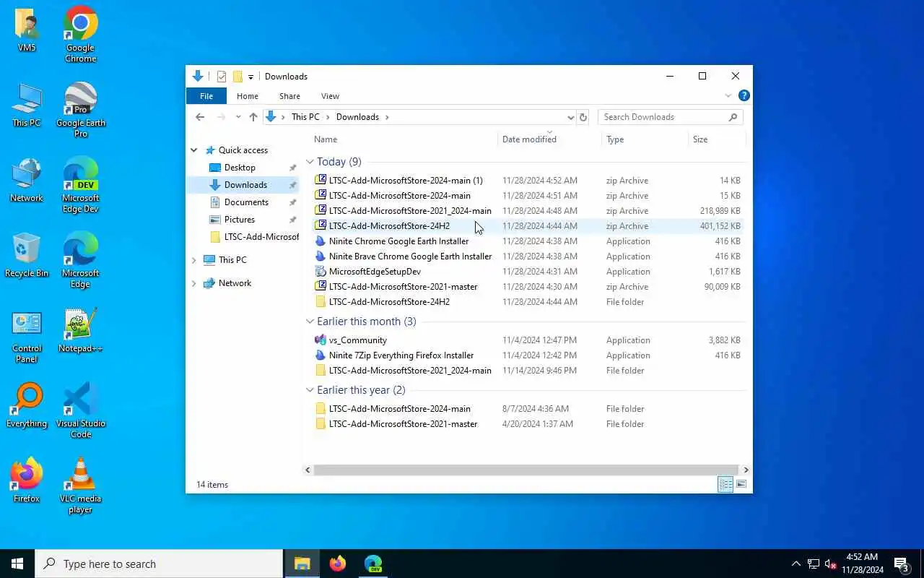The width and height of the screenshot is (924, 578).
Task: Open Explorer help question mark icon
Action: pos(744,95)
